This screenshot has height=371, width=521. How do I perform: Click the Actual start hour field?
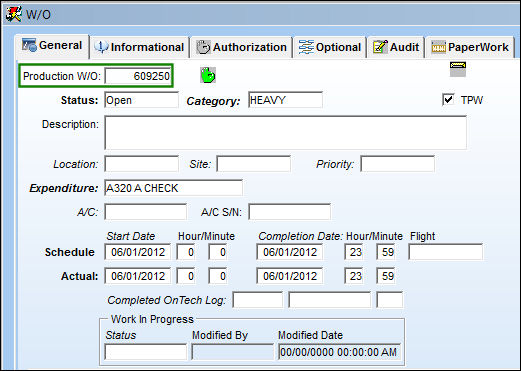pyautogui.click(x=186, y=276)
